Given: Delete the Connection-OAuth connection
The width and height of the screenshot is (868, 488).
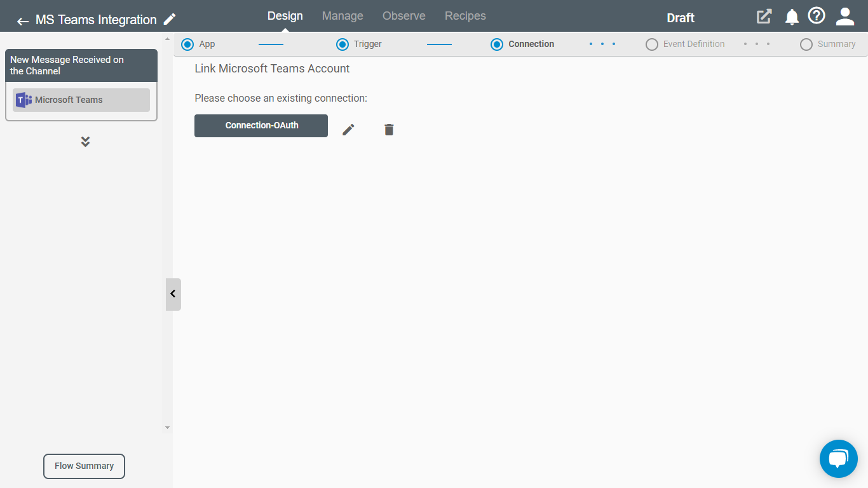Looking at the screenshot, I should coord(389,130).
